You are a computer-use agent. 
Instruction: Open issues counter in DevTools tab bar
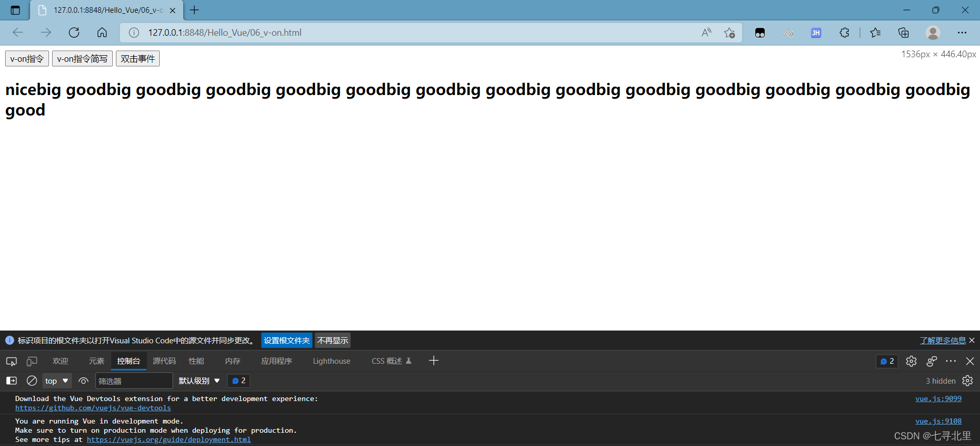(x=887, y=361)
